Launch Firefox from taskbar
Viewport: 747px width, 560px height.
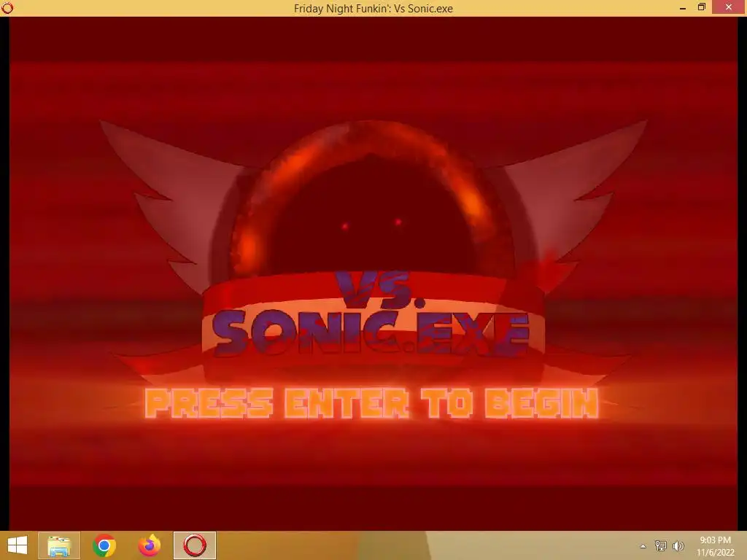149,545
